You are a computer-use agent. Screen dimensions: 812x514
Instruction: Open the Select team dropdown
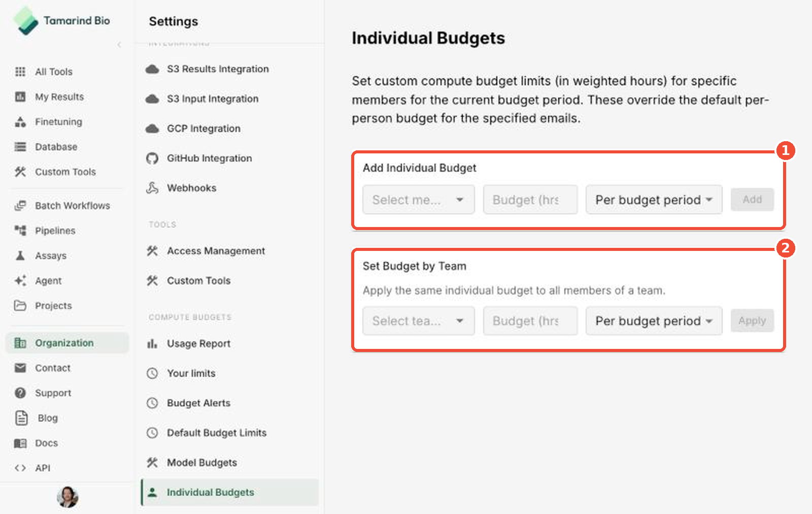click(x=419, y=321)
